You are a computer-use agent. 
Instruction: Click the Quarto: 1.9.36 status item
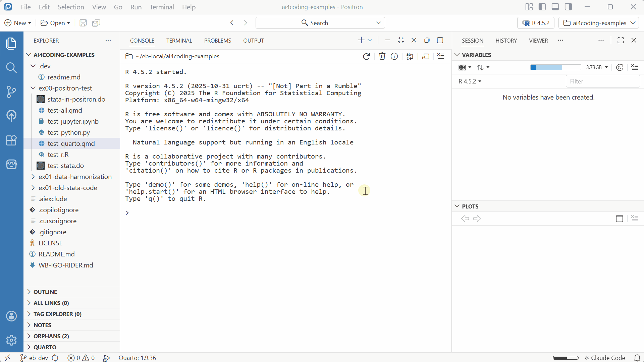tap(138, 358)
